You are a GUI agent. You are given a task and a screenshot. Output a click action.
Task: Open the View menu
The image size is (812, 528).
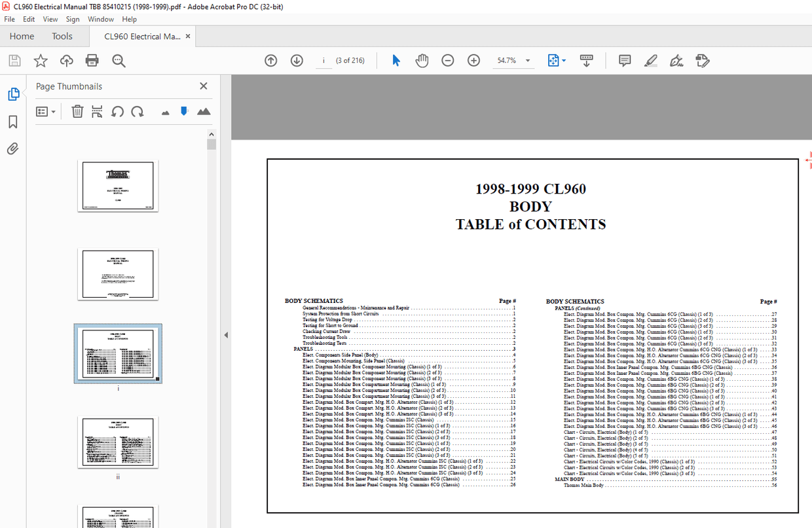[x=50, y=19]
